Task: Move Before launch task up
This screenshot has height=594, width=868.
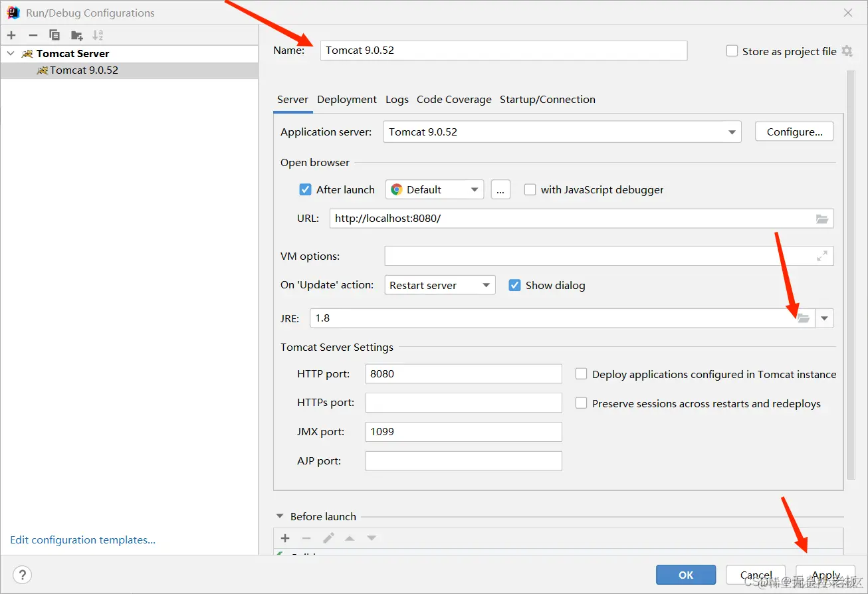Action: pyautogui.click(x=350, y=538)
